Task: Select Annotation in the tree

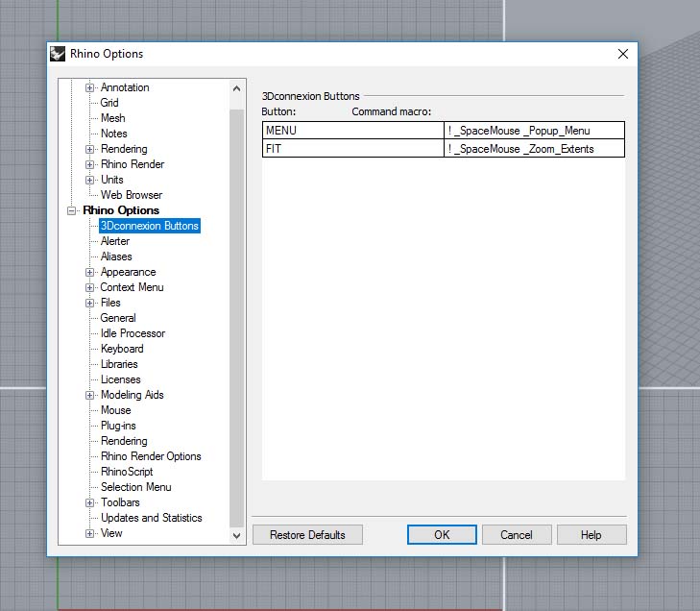Action: (125, 87)
